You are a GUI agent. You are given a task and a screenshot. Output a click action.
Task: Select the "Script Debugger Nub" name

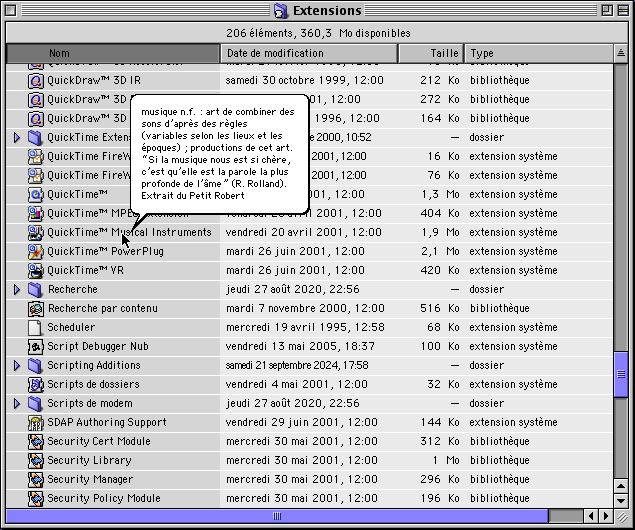coord(98,347)
